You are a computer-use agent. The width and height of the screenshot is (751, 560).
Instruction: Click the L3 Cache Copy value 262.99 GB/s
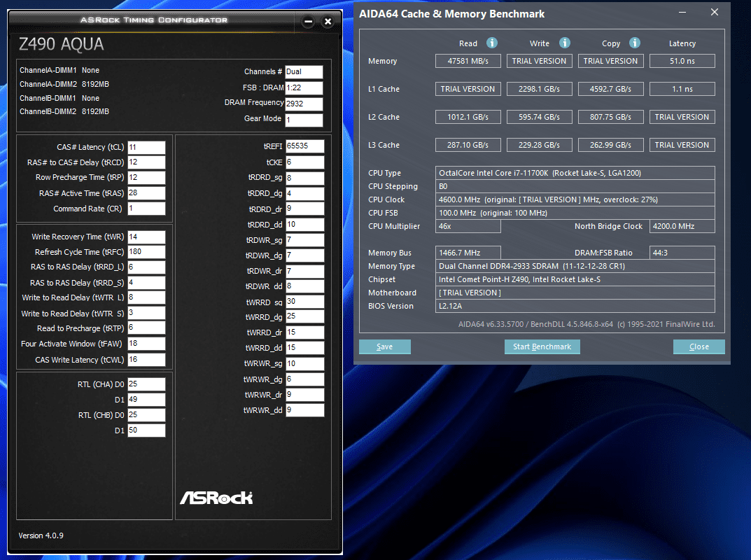[610, 145]
